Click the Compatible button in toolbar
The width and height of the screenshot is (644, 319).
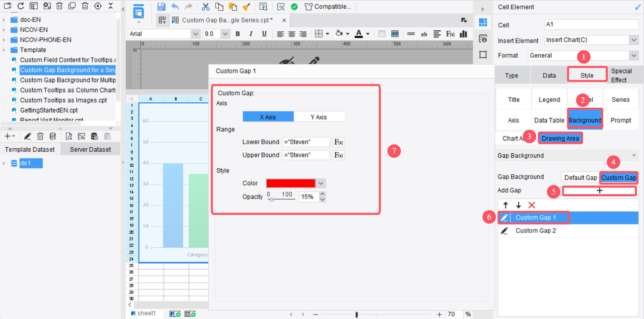pyautogui.click(x=328, y=6)
